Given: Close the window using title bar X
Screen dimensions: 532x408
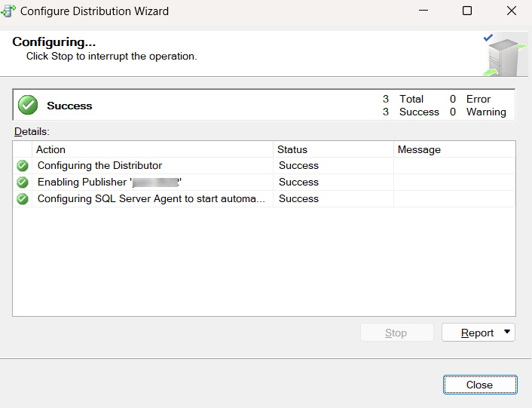Looking at the screenshot, I should [x=511, y=11].
